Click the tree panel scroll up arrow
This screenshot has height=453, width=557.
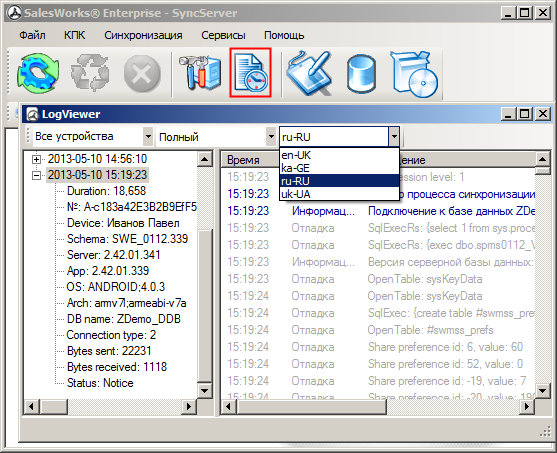click(205, 159)
